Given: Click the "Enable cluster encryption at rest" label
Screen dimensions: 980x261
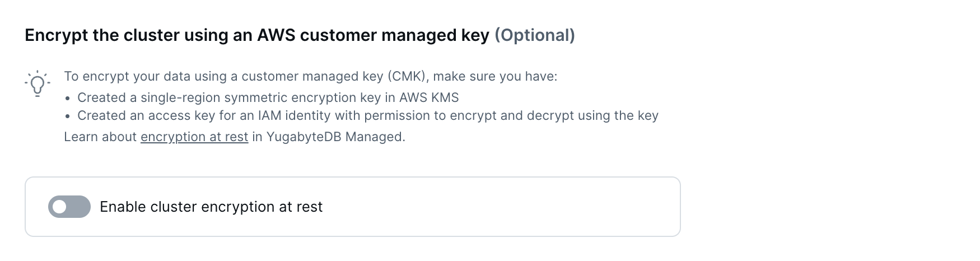Looking at the screenshot, I should point(211,207).
